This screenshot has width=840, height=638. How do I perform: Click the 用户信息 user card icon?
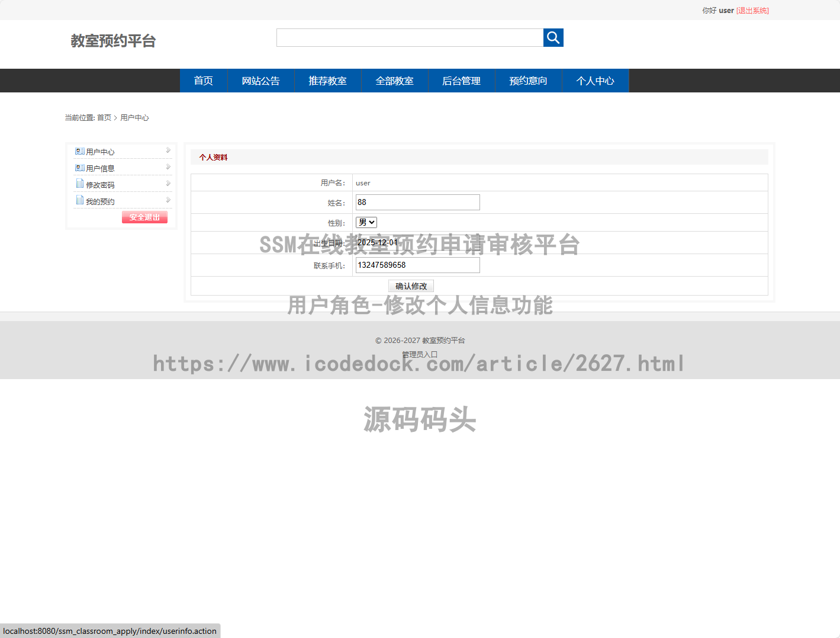pyautogui.click(x=80, y=168)
